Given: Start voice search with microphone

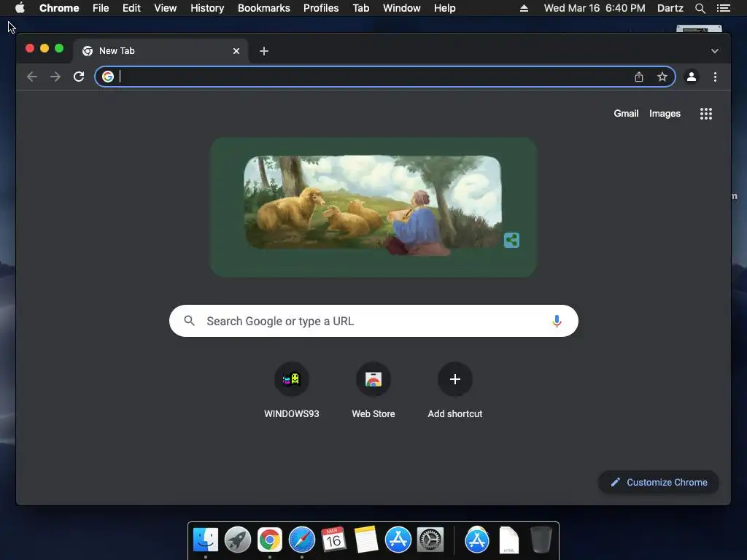Looking at the screenshot, I should pyautogui.click(x=557, y=321).
